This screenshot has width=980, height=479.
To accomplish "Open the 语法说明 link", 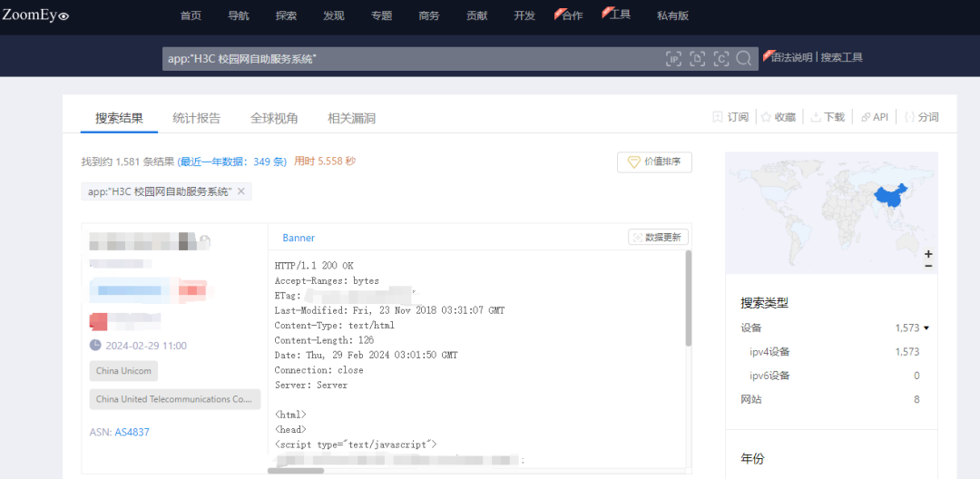I will point(792,57).
